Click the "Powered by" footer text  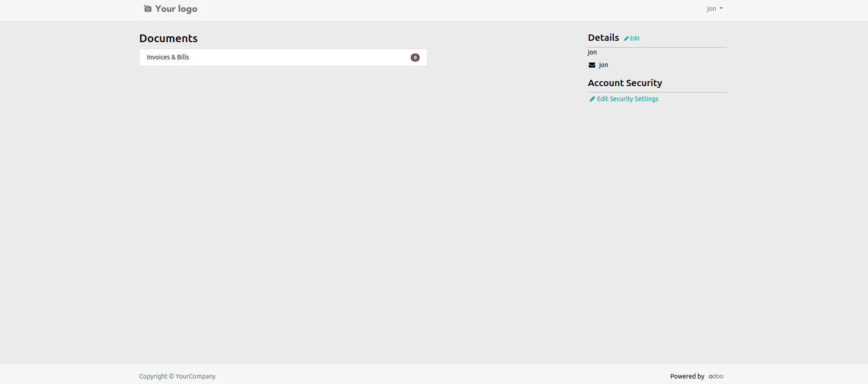(x=687, y=376)
